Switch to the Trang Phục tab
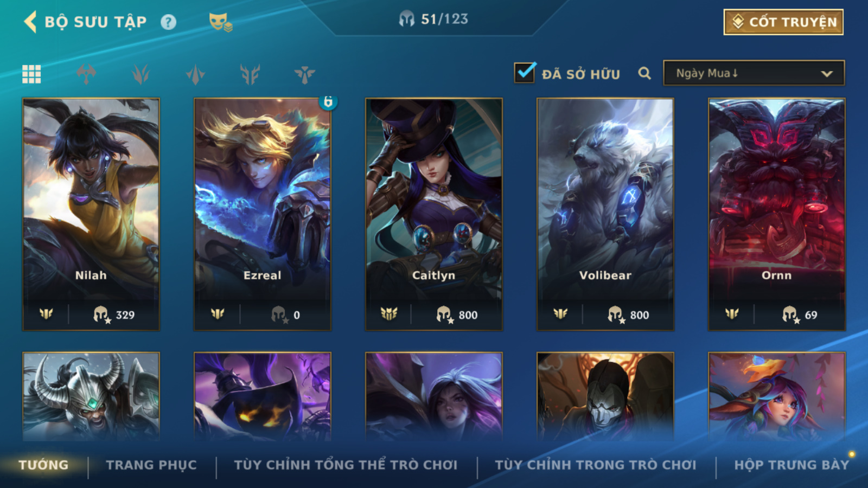 point(151,465)
